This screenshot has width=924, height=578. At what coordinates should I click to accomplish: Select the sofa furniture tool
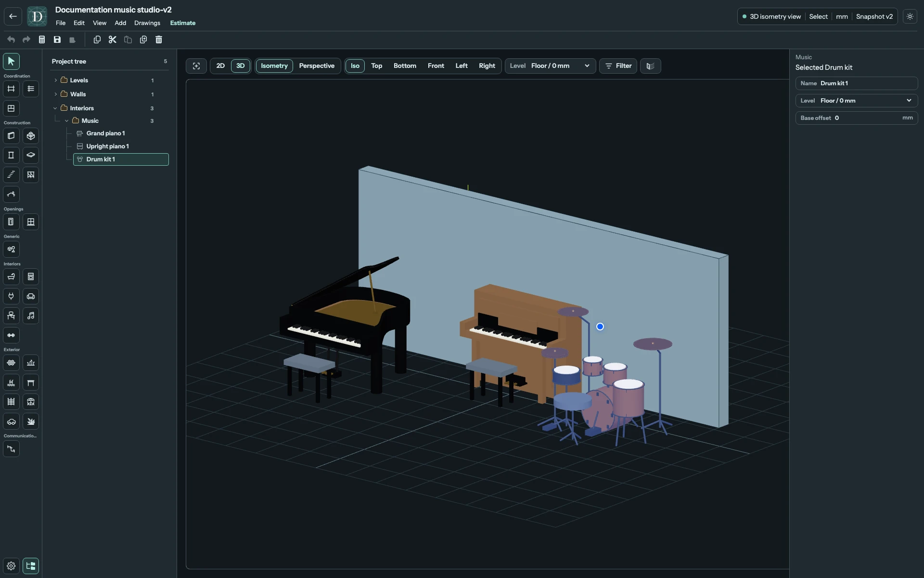pos(31,296)
